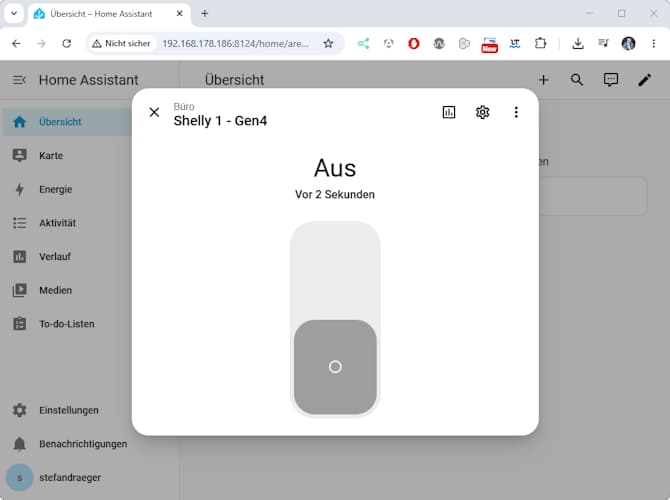Image resolution: width=670 pixels, height=500 pixels.
Task: Open Übersicht in the sidebar
Action: click(68, 122)
